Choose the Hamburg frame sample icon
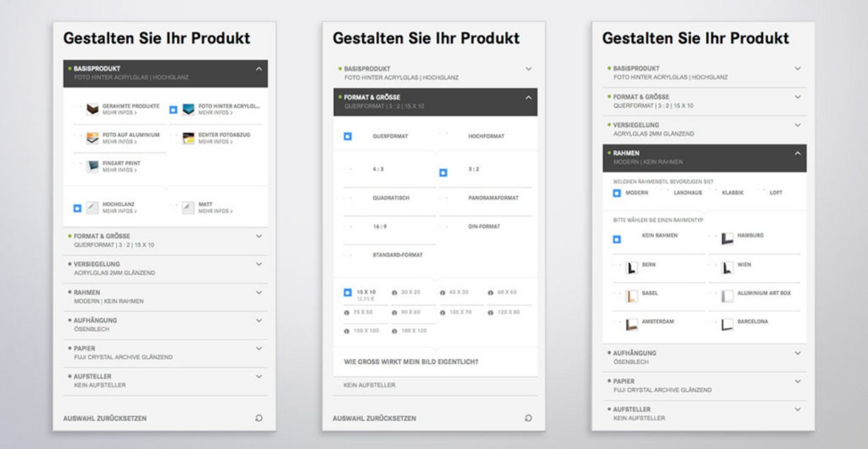Image resolution: width=868 pixels, height=449 pixels. [x=727, y=239]
